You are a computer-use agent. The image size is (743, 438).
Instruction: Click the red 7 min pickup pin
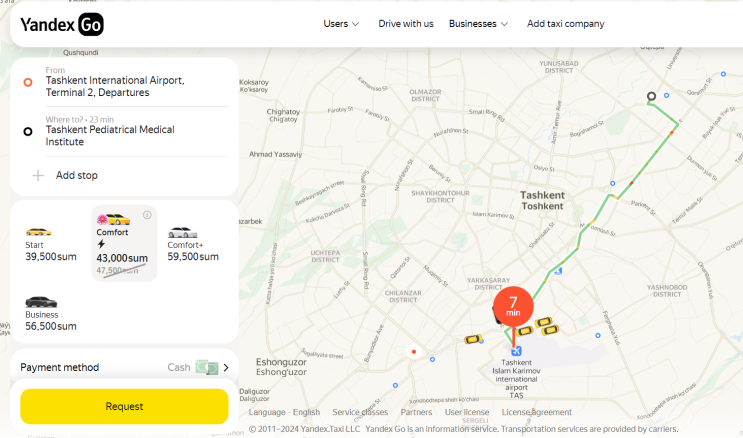(513, 306)
